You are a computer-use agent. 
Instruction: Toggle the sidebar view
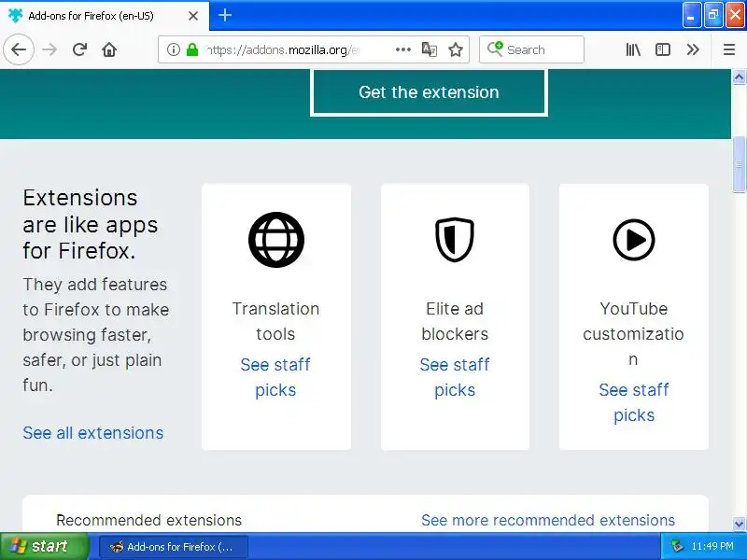click(x=663, y=49)
